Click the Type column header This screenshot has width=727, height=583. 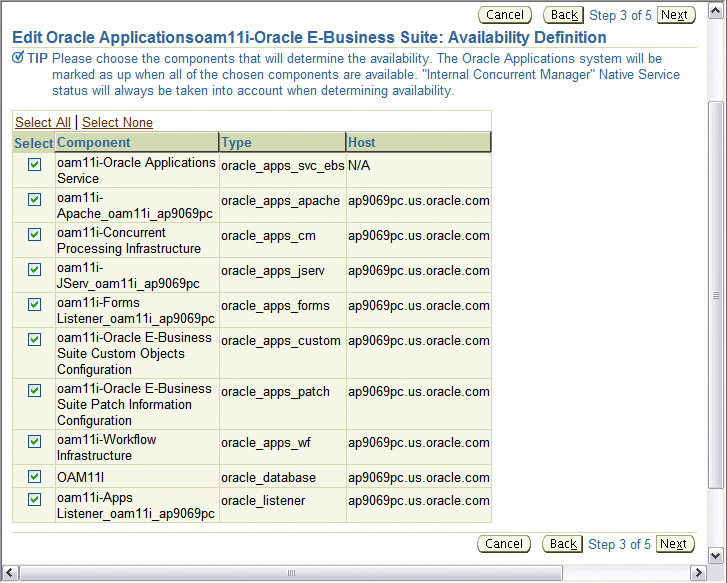pyautogui.click(x=282, y=142)
